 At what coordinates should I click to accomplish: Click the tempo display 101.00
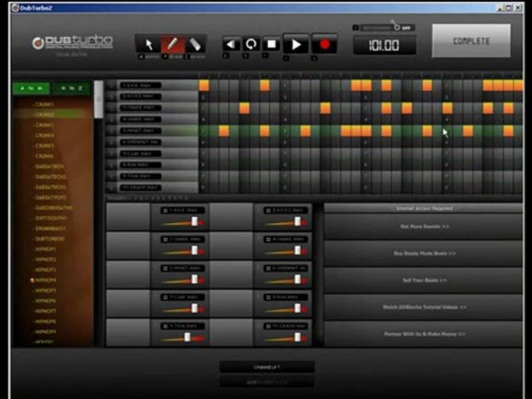[x=384, y=45]
